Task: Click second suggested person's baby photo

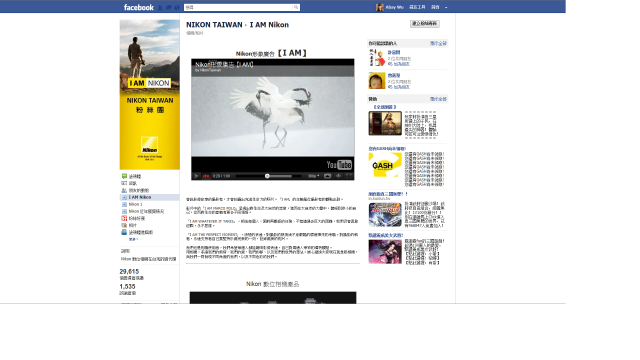Action: [377, 80]
